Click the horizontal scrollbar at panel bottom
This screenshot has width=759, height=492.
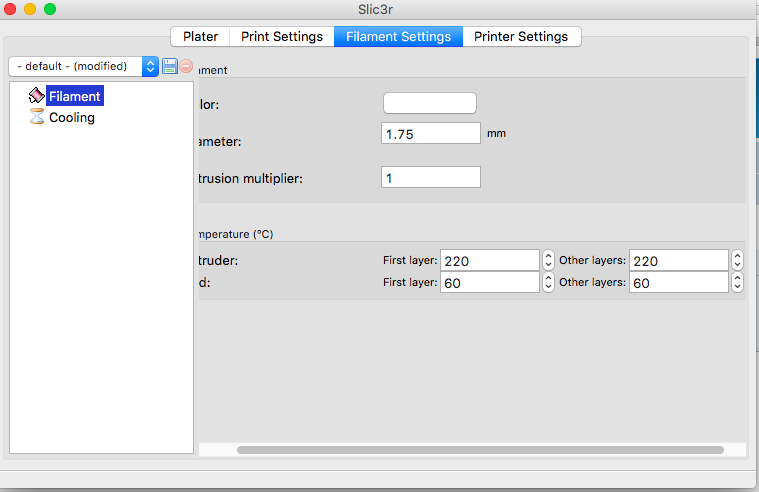[x=480, y=450]
